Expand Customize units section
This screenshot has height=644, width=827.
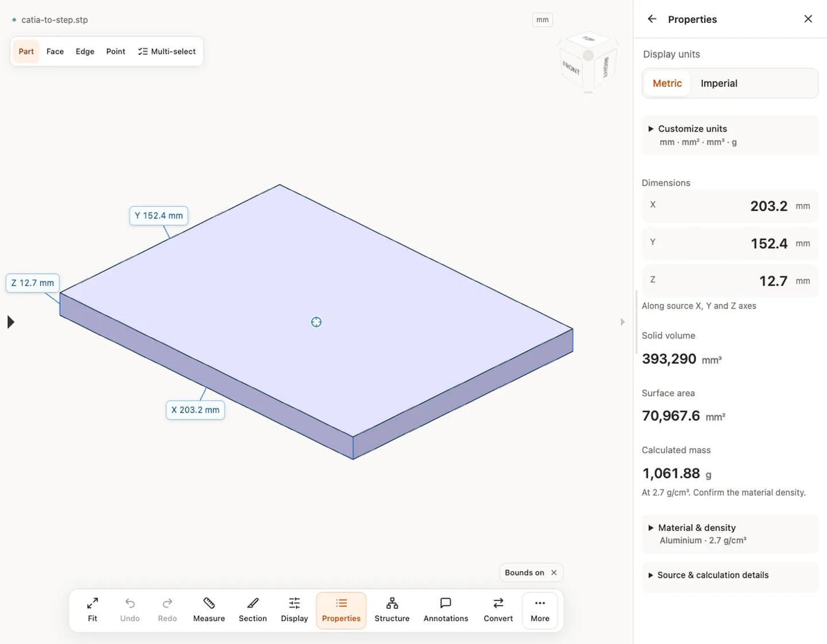[x=730, y=135]
